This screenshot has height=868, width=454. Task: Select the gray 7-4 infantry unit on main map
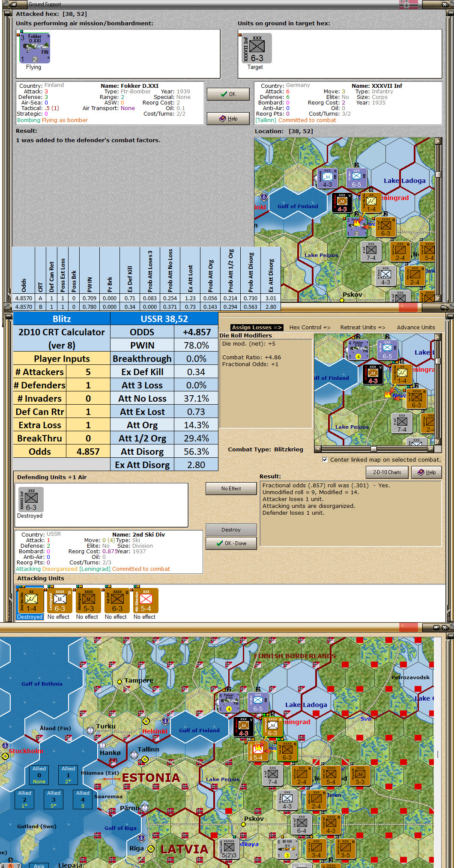pos(272,776)
